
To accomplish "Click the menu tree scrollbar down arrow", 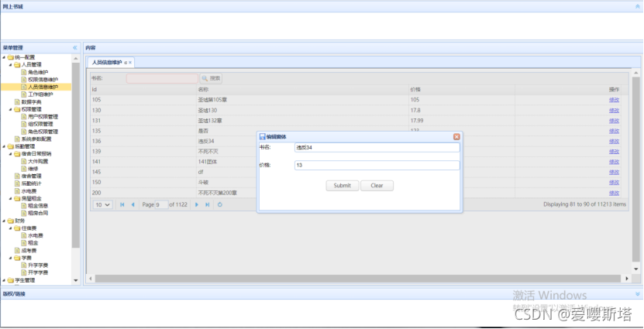I will coord(76,280).
